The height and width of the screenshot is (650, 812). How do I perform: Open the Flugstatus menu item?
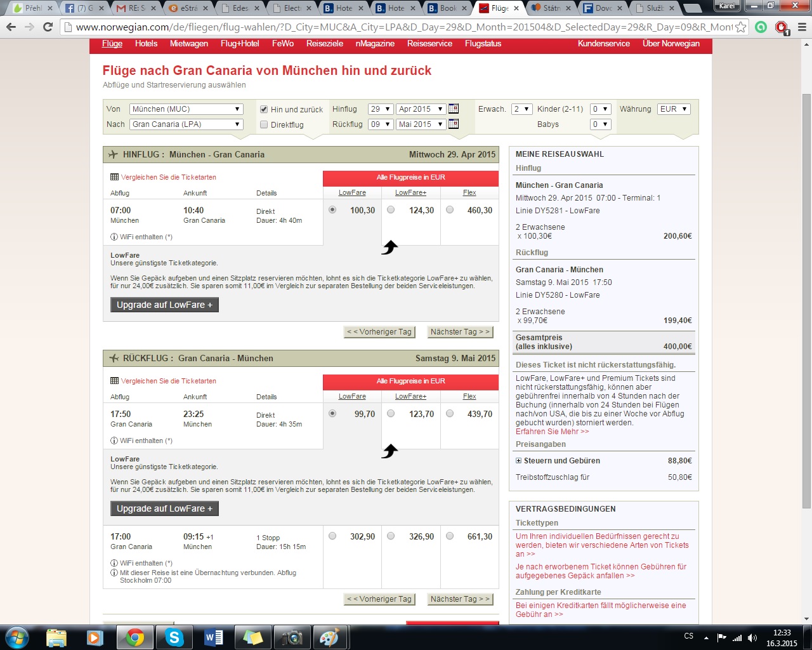click(x=483, y=44)
